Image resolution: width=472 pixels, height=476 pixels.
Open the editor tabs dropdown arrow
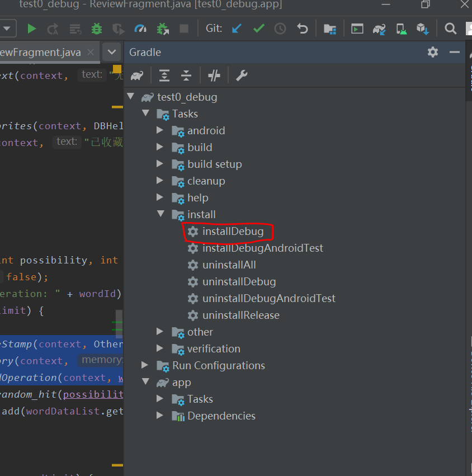pos(112,52)
